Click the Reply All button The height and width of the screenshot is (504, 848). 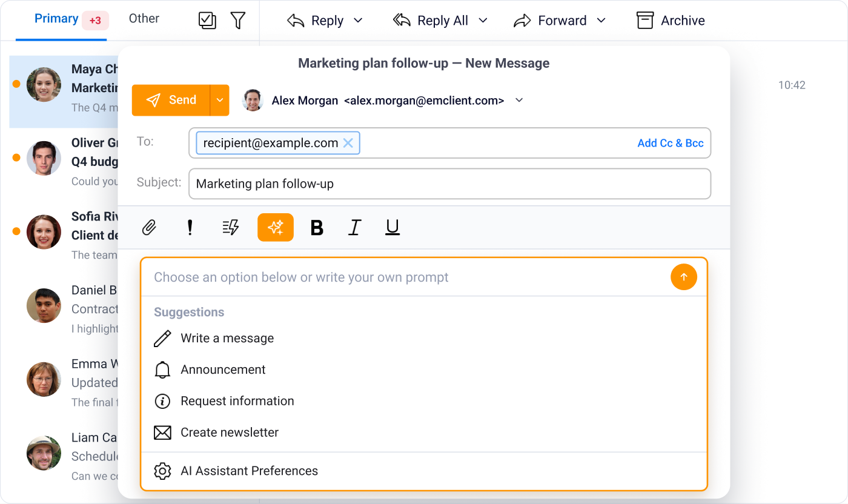point(430,21)
